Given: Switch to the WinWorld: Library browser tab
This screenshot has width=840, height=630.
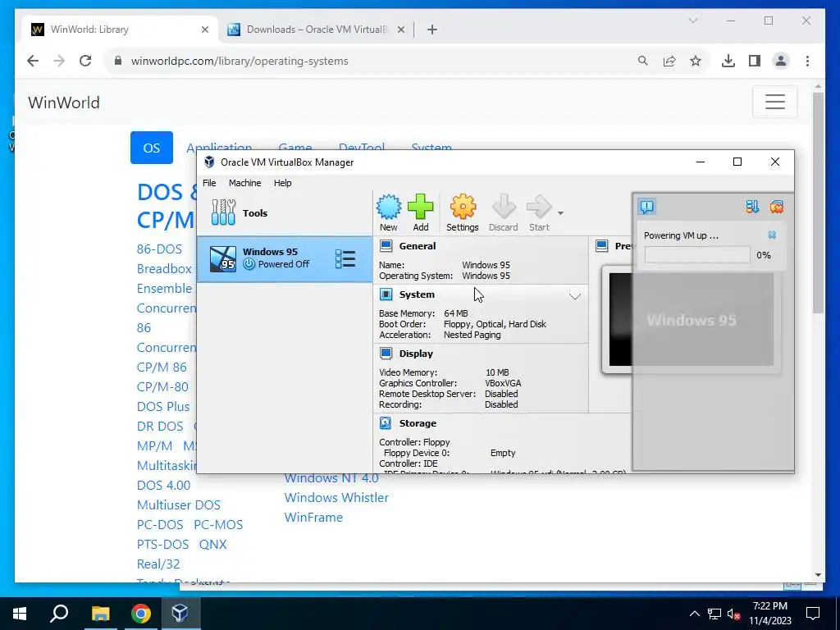Looking at the screenshot, I should [121, 30].
